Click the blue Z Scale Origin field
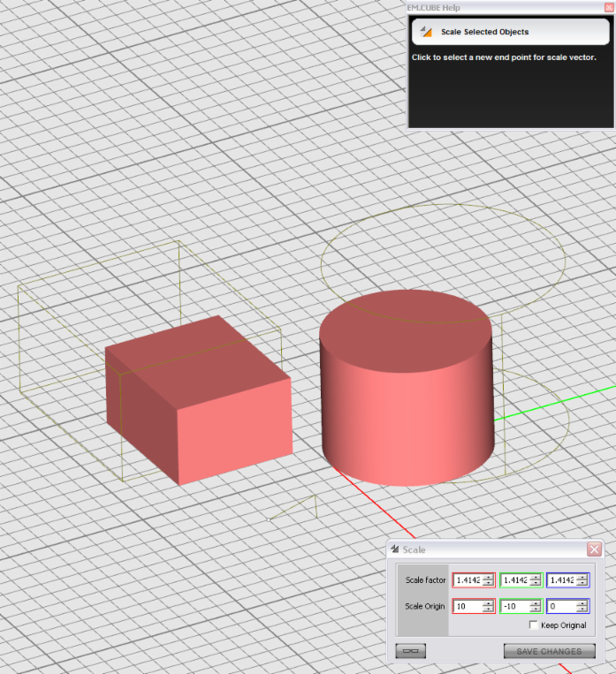 pyautogui.click(x=561, y=606)
